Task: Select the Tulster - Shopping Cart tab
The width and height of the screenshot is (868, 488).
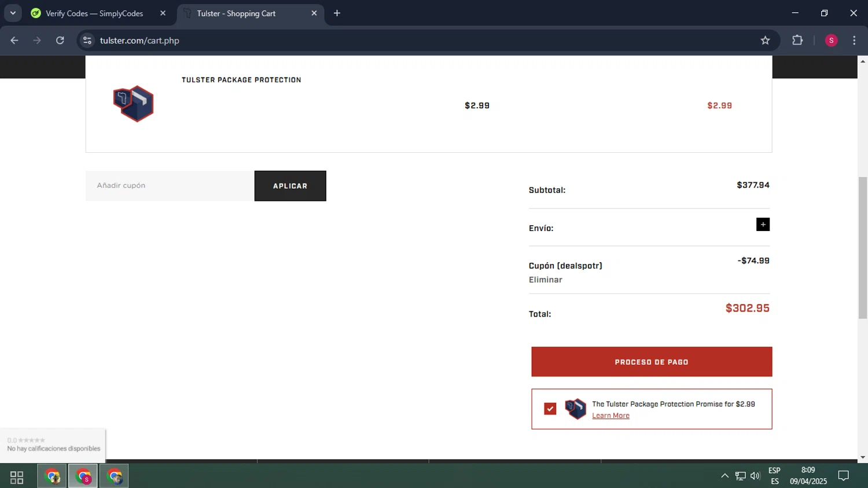Action: [x=236, y=13]
